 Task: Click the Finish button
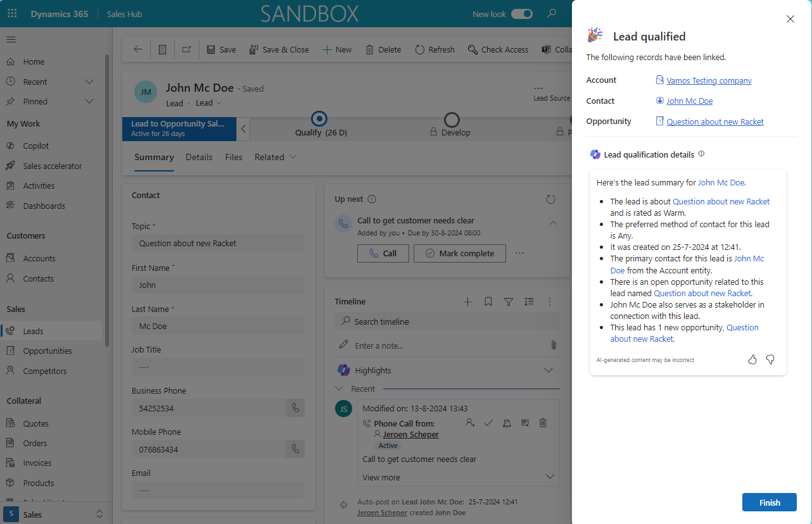pyautogui.click(x=770, y=502)
